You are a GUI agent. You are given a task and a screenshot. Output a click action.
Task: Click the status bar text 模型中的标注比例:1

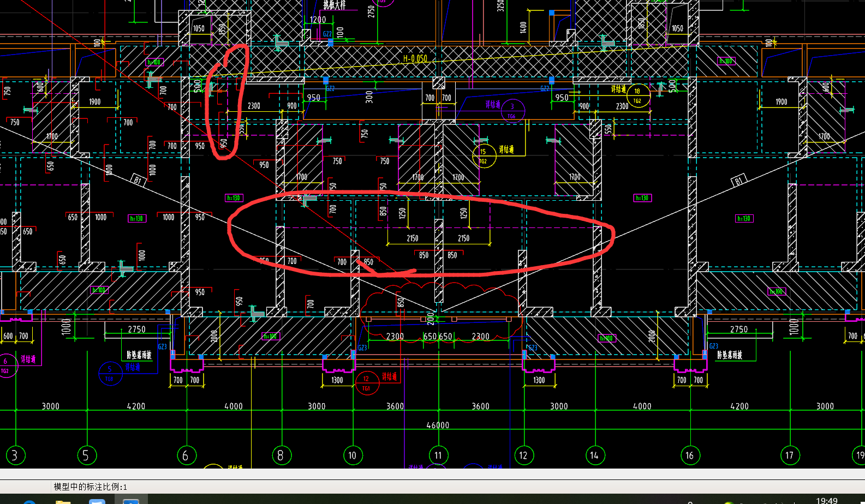click(90, 487)
